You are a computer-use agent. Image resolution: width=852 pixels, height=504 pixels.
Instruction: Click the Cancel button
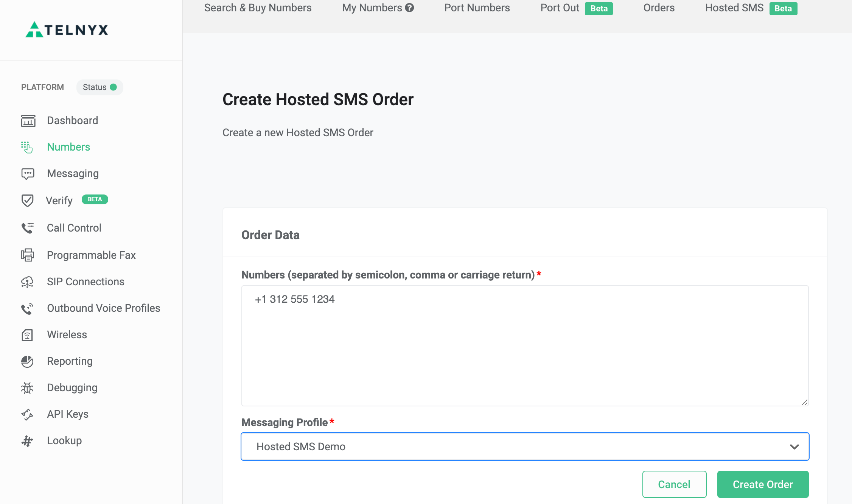(x=674, y=484)
